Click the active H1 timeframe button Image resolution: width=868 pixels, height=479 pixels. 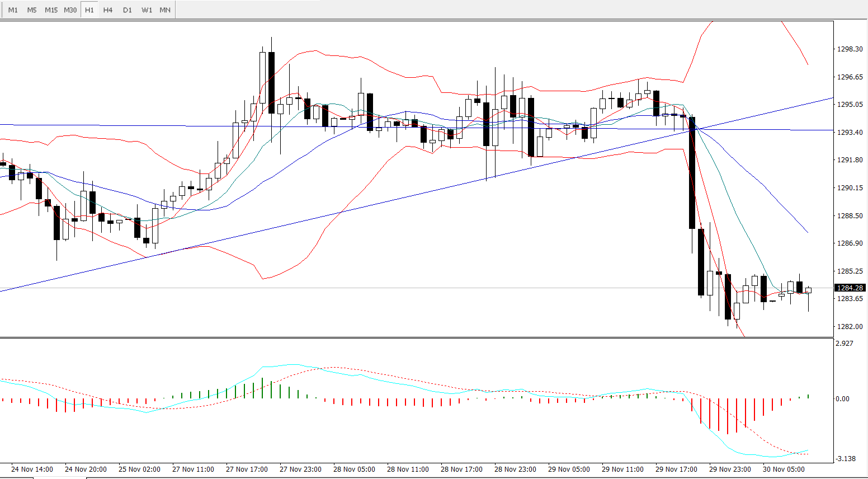click(x=89, y=10)
